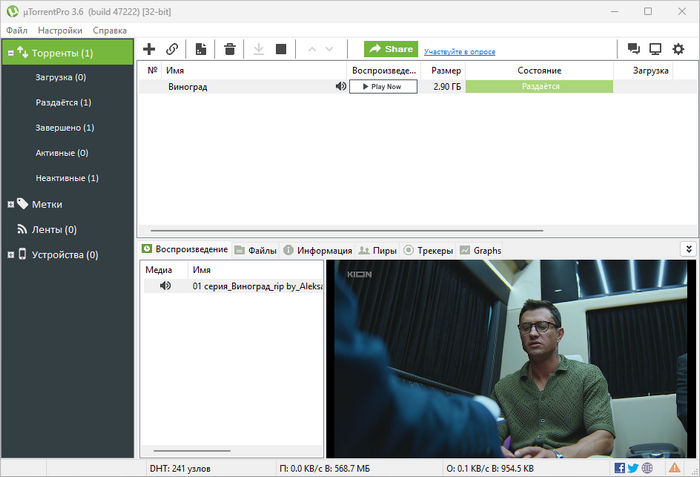Open the Настройки menu
Viewport: 700px width, 477px height.
(60, 30)
